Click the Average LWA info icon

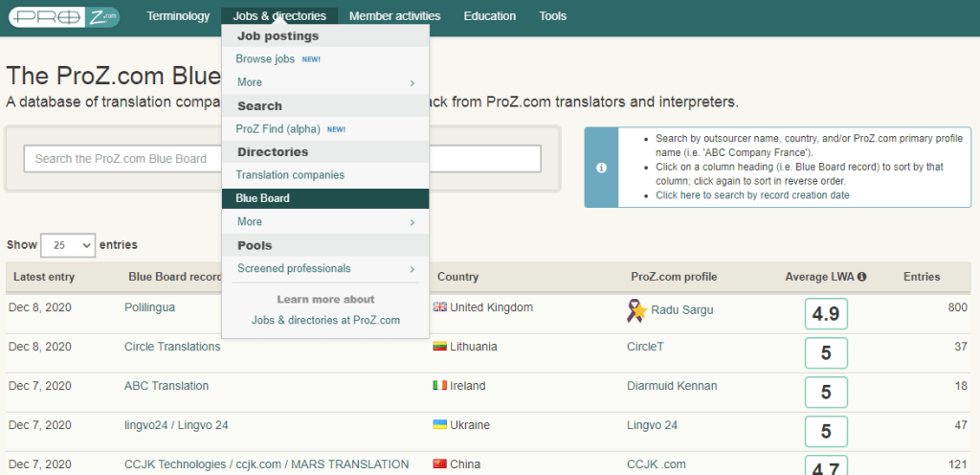point(862,277)
